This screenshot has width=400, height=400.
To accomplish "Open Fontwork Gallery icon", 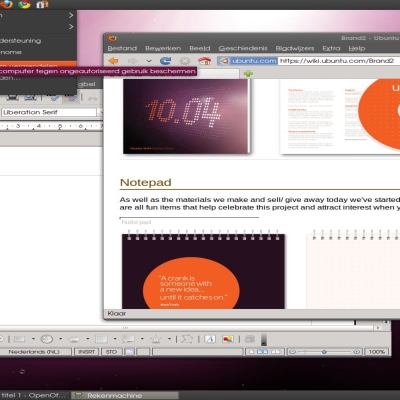I will pos(210,339).
